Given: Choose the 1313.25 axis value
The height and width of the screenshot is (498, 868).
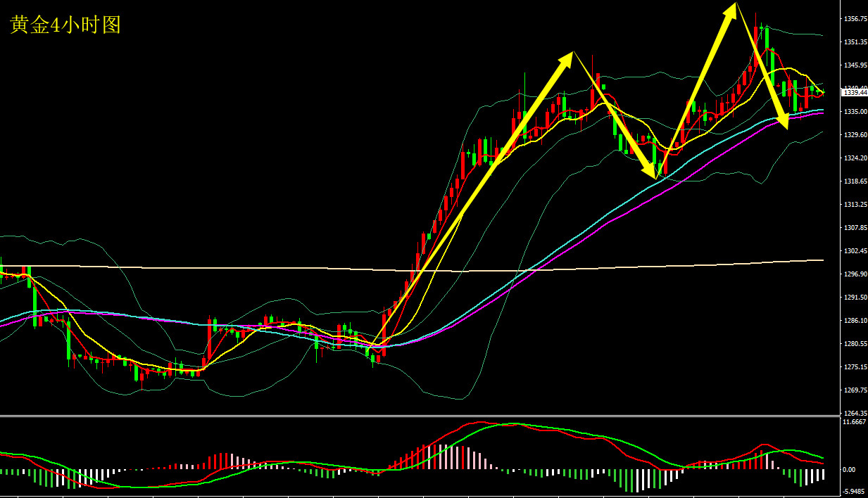Looking at the screenshot, I should [855, 205].
